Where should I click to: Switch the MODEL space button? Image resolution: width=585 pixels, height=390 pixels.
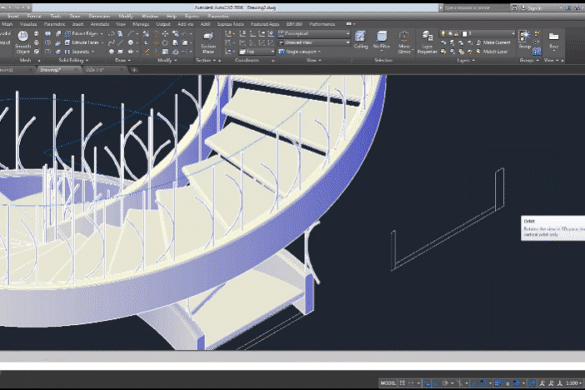(388, 383)
